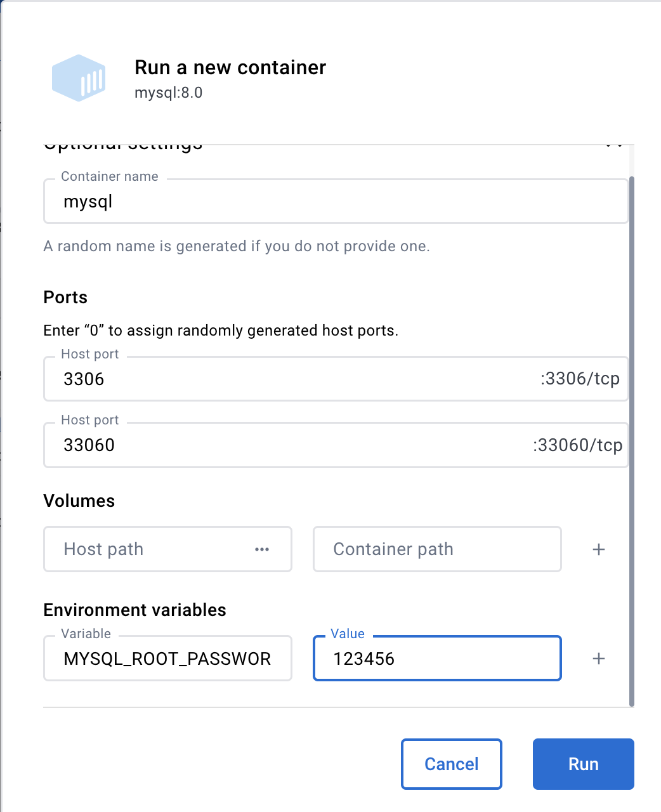The image size is (661, 812).
Task: Click the 'Environment variables' heading
Action: [x=135, y=610]
